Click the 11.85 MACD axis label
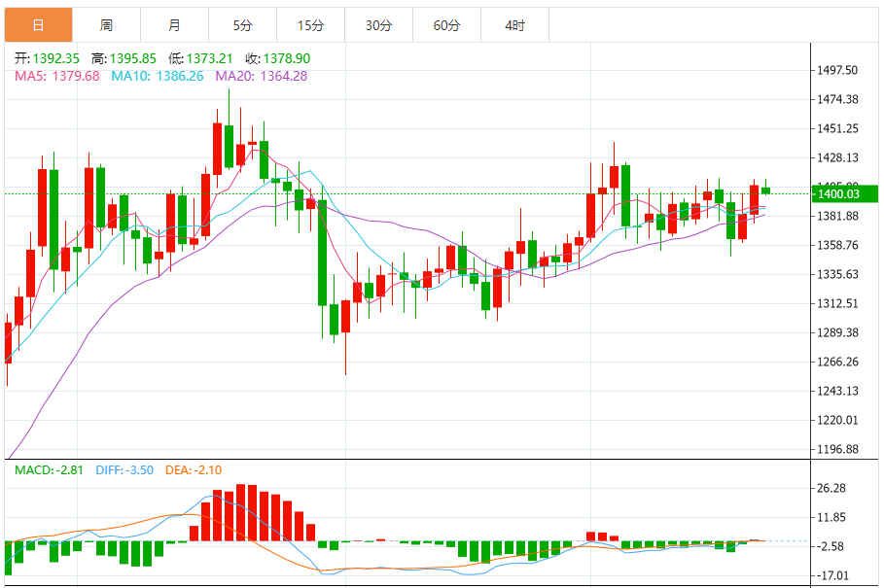The image size is (884, 588). coord(831,518)
